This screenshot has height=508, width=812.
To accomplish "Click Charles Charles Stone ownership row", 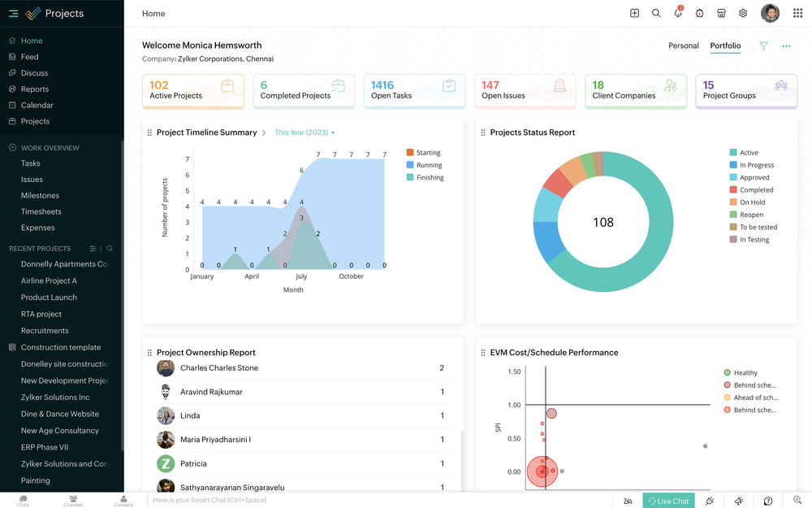I will [x=300, y=368].
